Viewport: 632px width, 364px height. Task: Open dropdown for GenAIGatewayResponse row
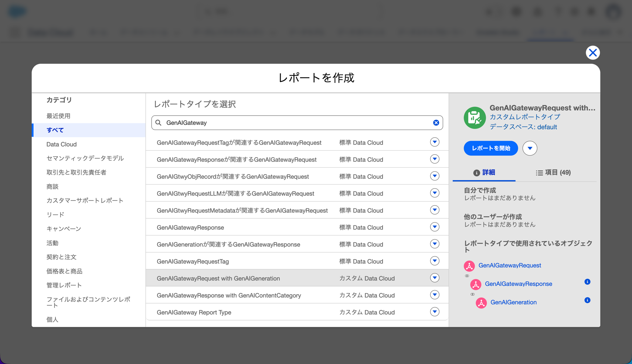click(435, 227)
